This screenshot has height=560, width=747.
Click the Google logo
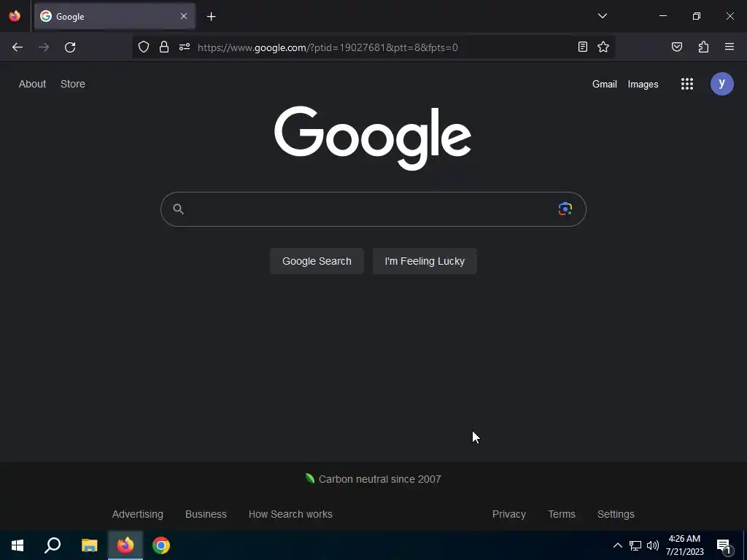coord(373,138)
